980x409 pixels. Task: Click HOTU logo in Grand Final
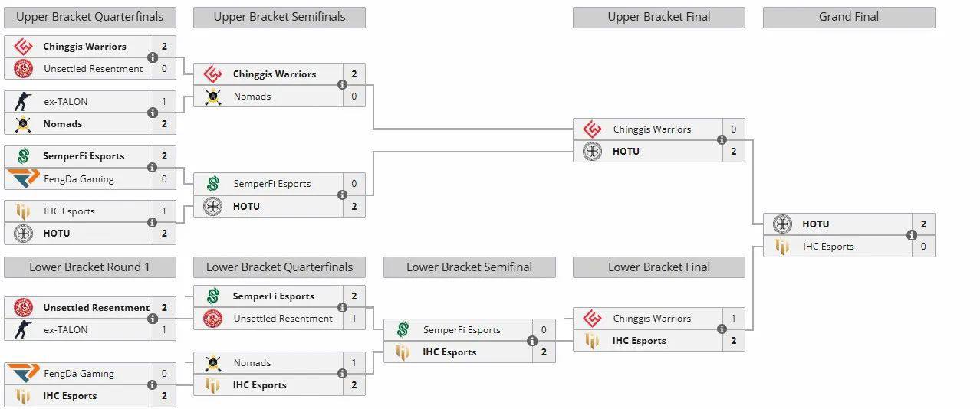(x=782, y=224)
